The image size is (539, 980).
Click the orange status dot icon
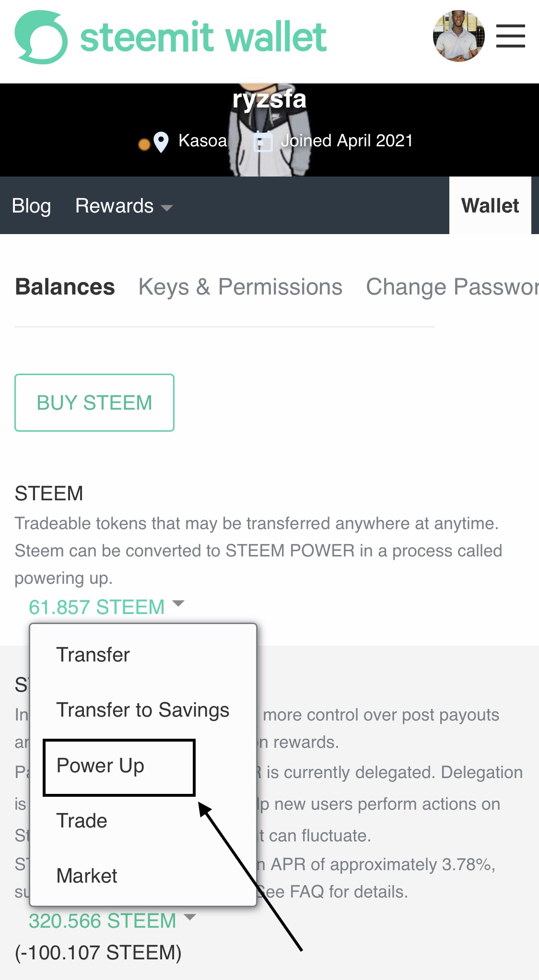pos(144,144)
